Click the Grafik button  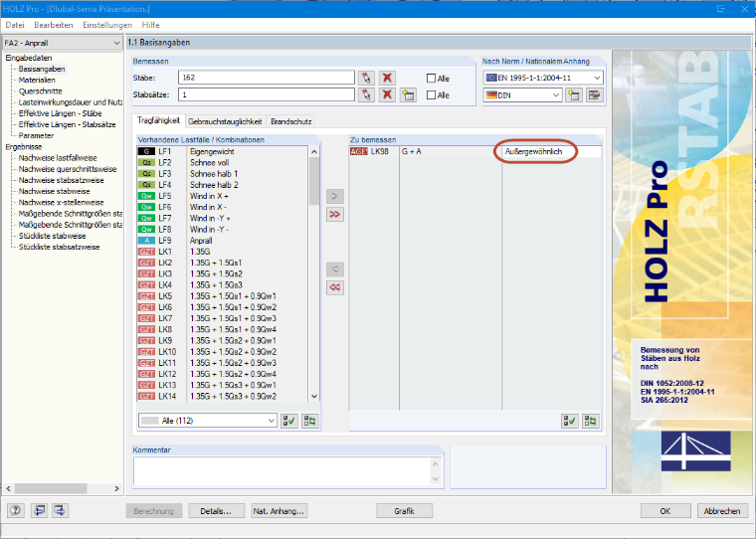[x=404, y=511]
